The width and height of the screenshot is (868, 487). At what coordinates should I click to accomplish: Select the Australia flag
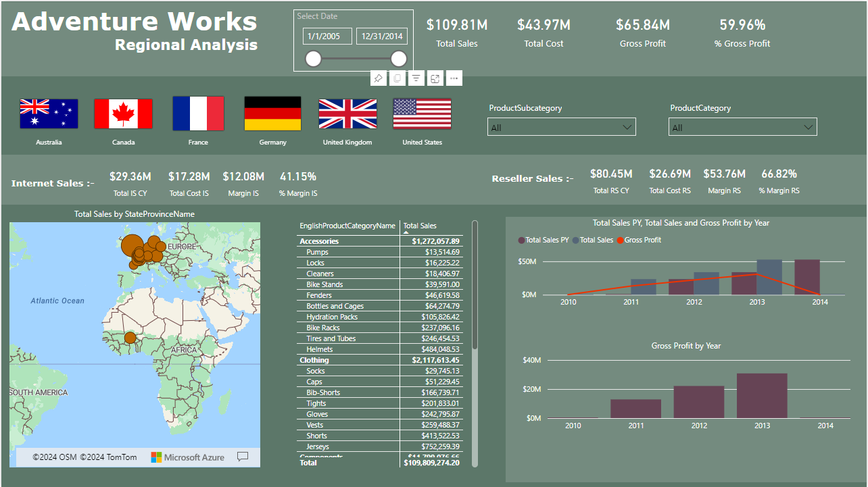pyautogui.click(x=49, y=113)
